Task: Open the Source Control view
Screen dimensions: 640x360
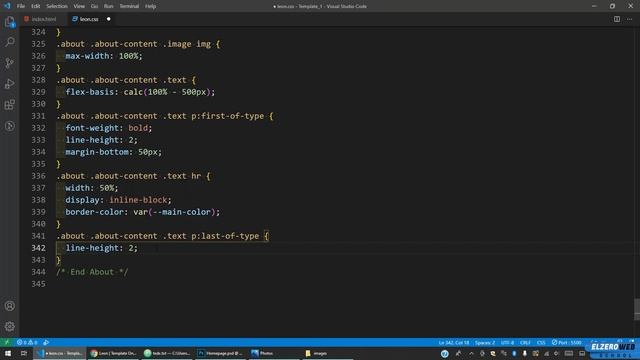Action: coord(9,63)
